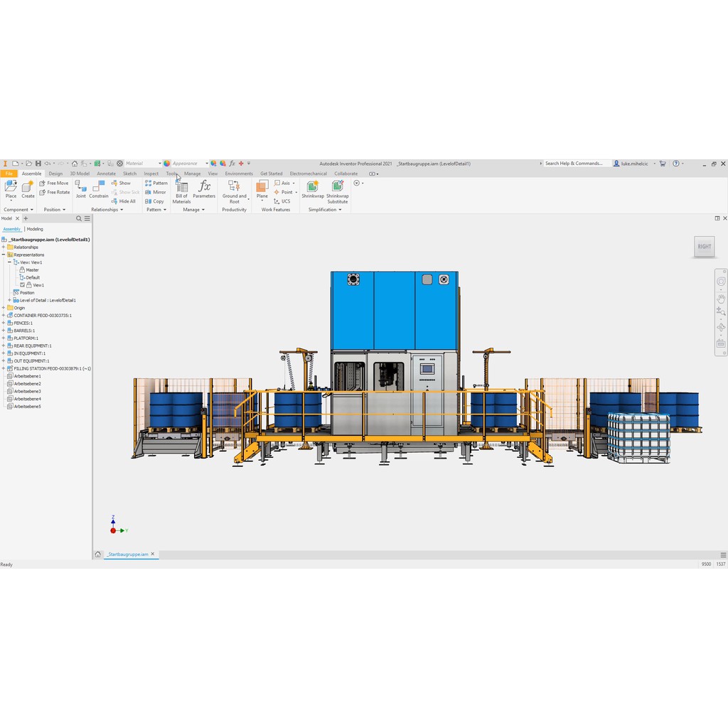Screen dimensions: 728x728
Task: Open the Bill of Materials
Action: pyautogui.click(x=181, y=189)
